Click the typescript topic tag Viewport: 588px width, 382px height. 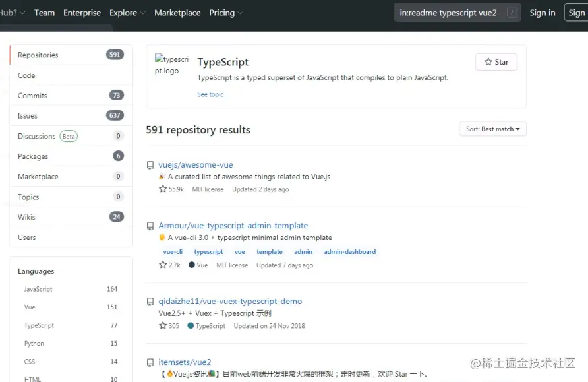tap(208, 252)
